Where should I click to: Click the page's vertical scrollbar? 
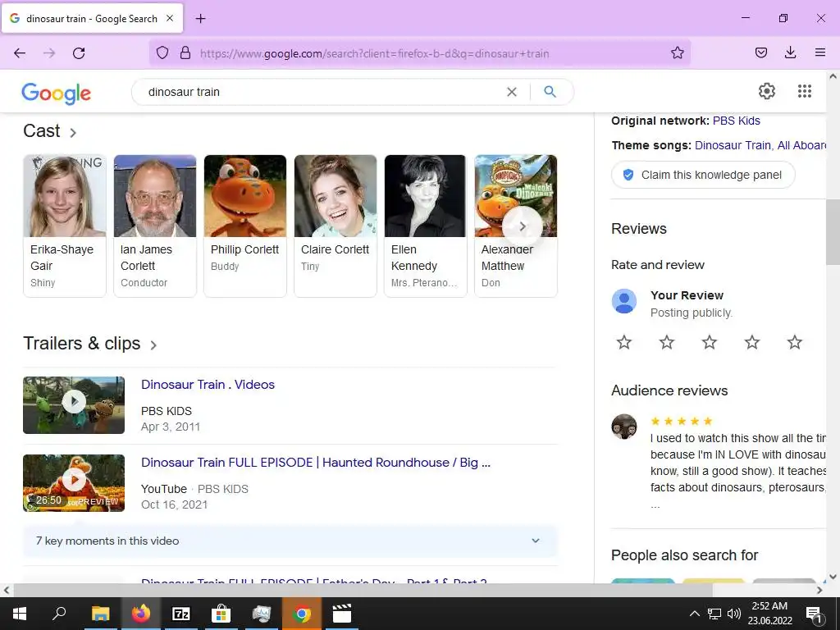pyautogui.click(x=833, y=231)
